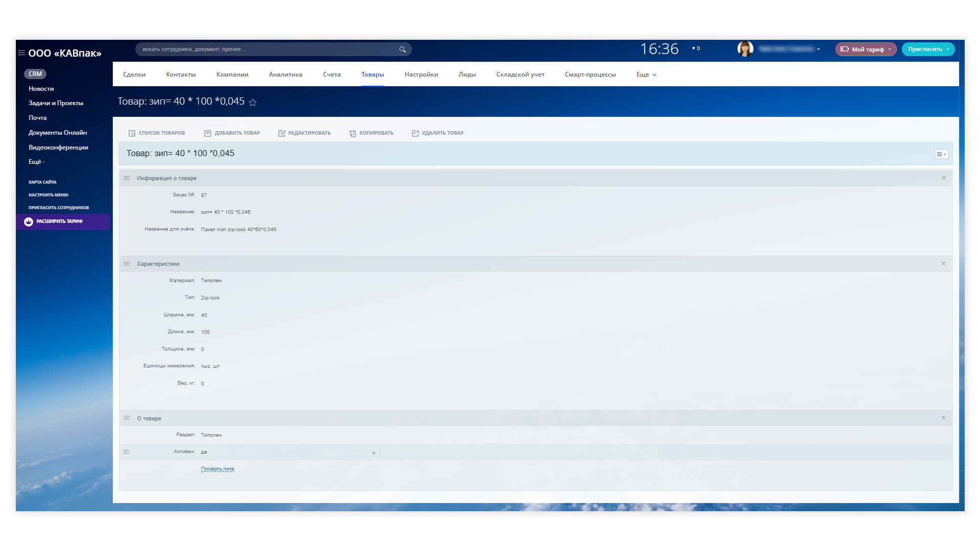Hide the Активен field with its X
Image resolution: width=980 pixels, height=551 pixels.
pyautogui.click(x=374, y=453)
